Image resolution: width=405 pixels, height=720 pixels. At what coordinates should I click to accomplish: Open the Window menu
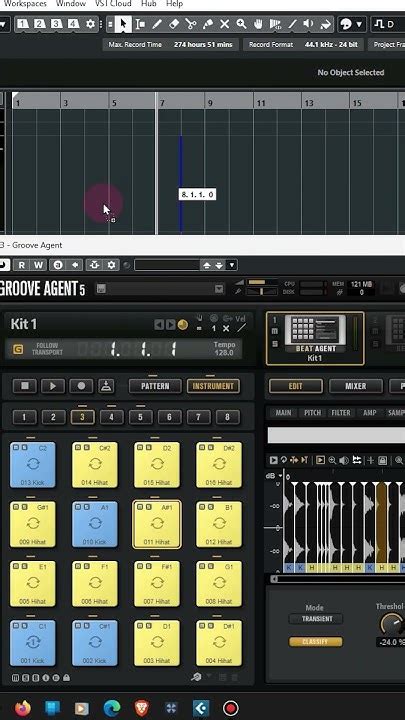[71, 4]
